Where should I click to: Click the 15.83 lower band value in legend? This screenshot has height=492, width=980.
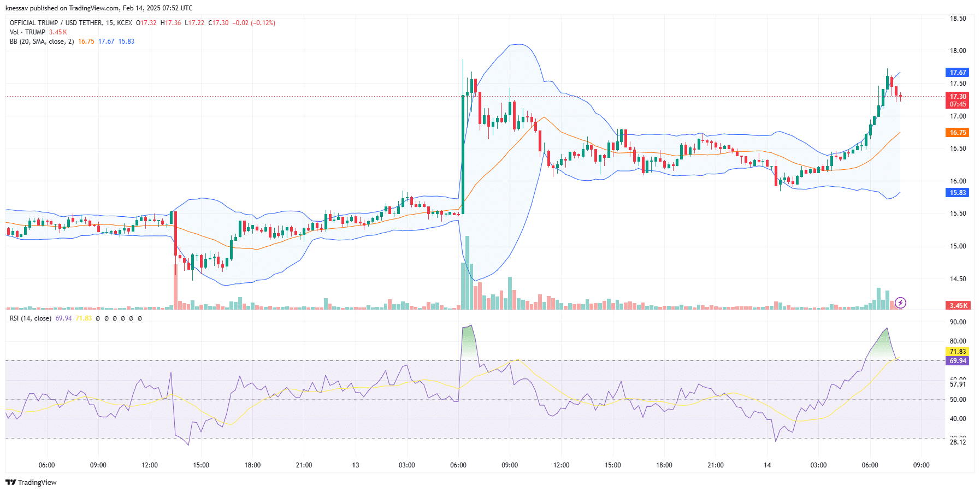coord(127,42)
